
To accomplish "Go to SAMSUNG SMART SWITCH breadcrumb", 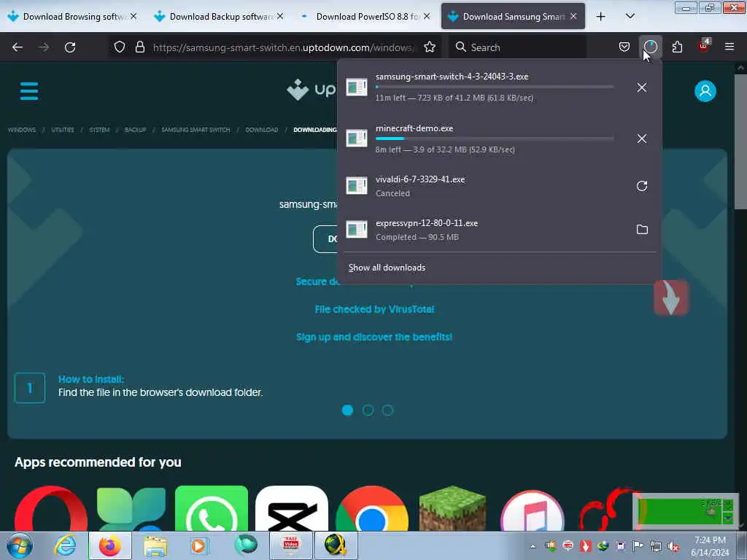I will point(196,130).
